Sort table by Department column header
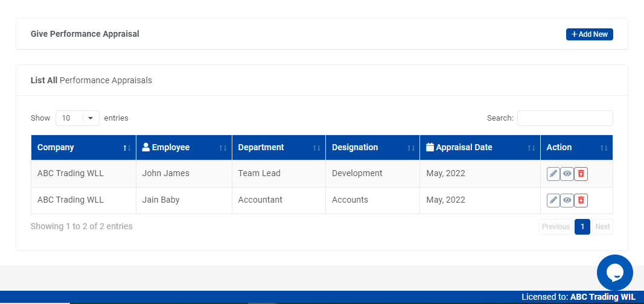644x304 pixels. click(278, 148)
